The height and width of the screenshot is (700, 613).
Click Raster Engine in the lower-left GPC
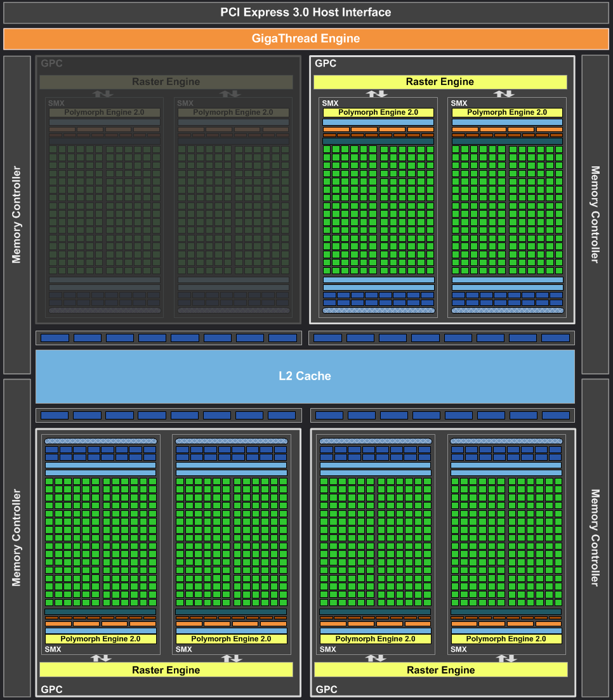click(x=166, y=670)
